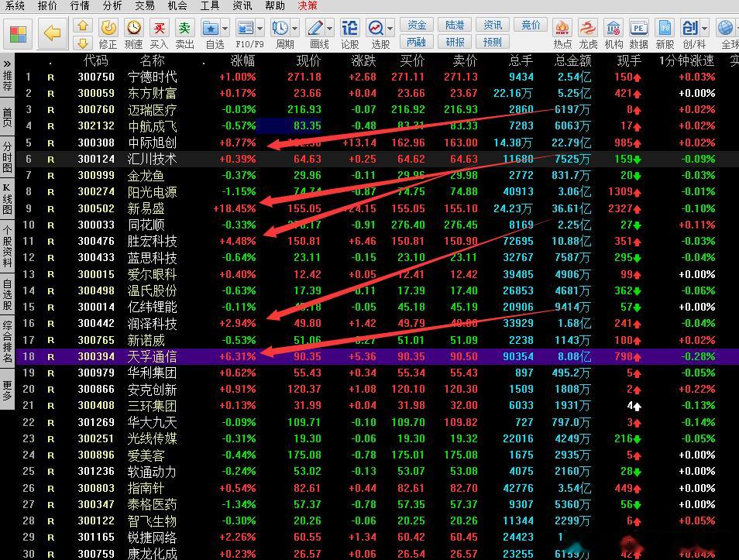
Task: Open the 行情 menu
Action: tap(79, 5)
